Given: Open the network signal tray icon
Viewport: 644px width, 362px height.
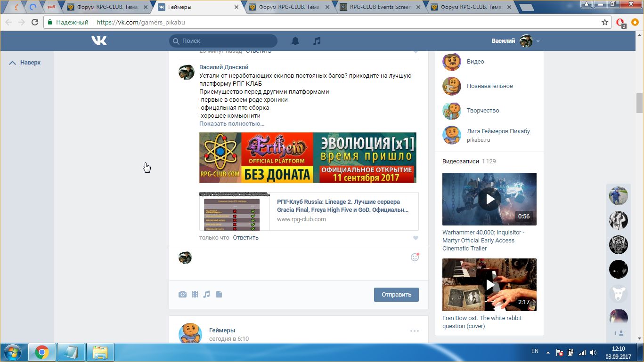Looking at the screenshot, I should 583,352.
